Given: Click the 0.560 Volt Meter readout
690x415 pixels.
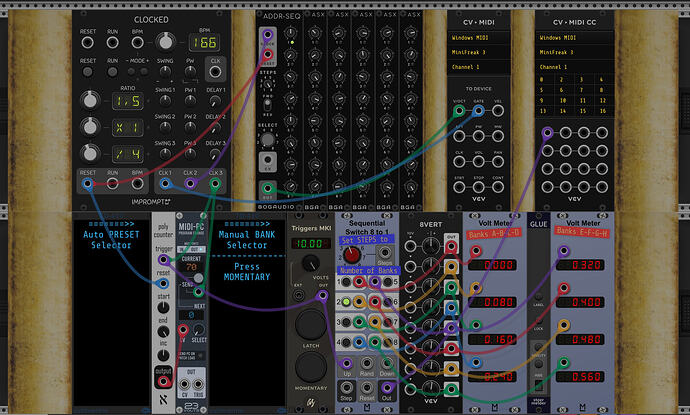Looking at the screenshot, I should coord(580,377).
